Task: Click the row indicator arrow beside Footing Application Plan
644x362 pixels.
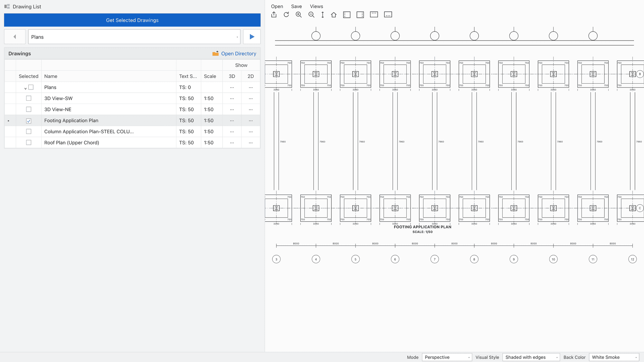Action: (x=9, y=121)
